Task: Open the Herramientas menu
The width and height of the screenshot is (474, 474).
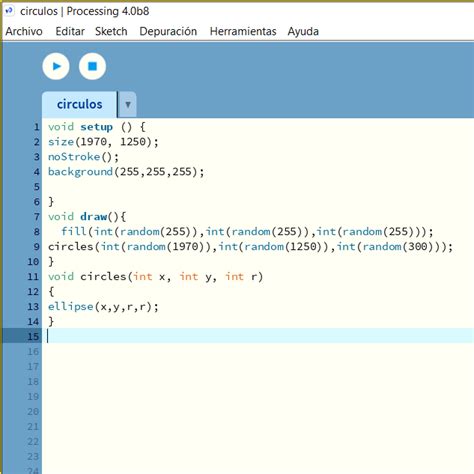Action: (x=243, y=31)
